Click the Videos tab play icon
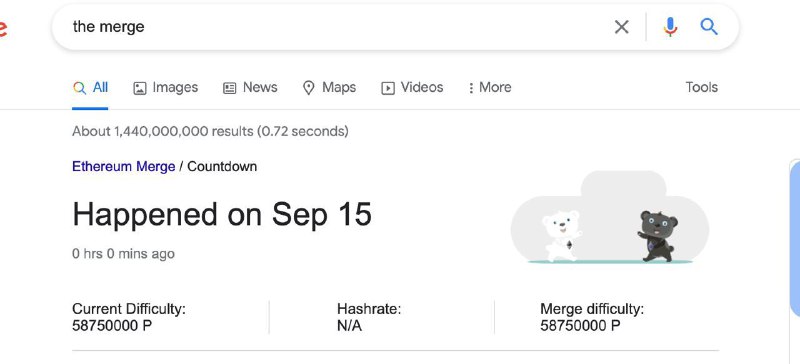The width and height of the screenshot is (800, 364). [x=388, y=88]
